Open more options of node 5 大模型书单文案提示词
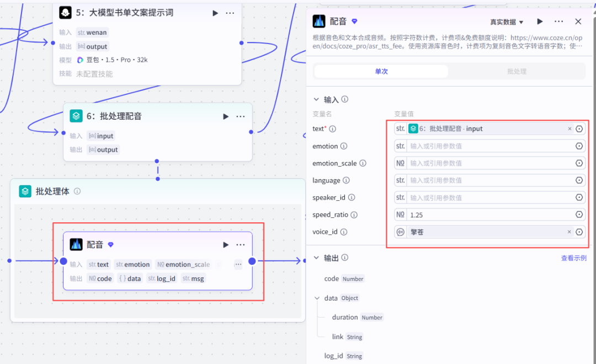Screen dimensions: 596x364 tap(230, 13)
